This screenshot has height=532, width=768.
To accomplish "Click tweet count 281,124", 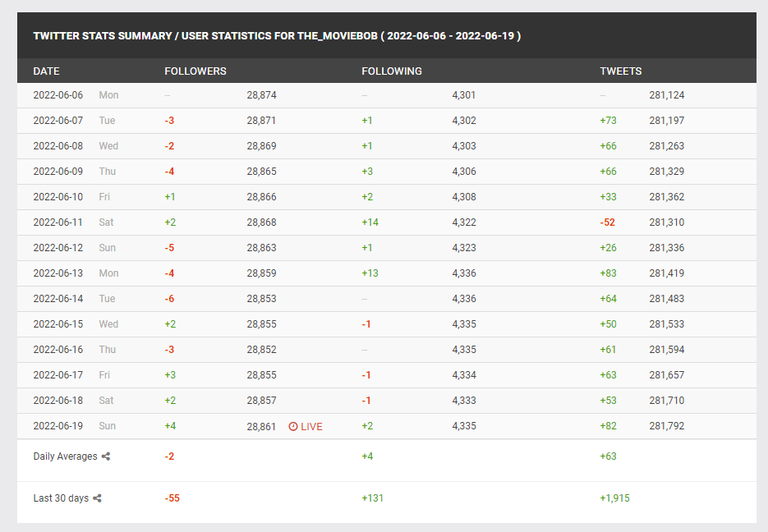I will tap(667, 95).
